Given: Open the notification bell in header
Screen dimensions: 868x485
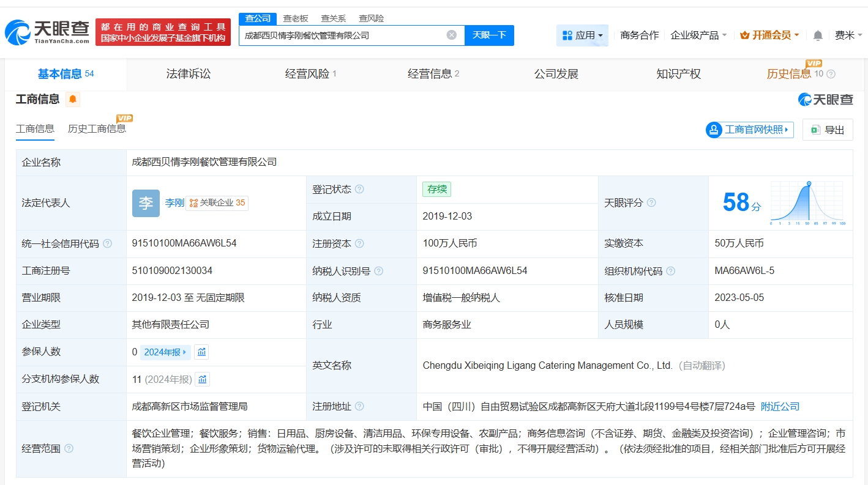Looking at the screenshot, I should tap(818, 35).
